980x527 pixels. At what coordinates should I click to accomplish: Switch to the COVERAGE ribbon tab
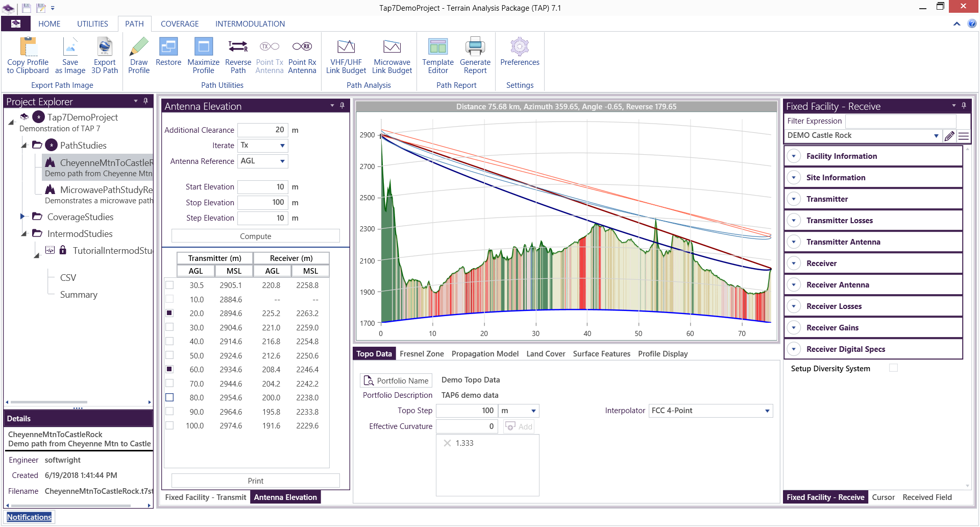(x=180, y=24)
